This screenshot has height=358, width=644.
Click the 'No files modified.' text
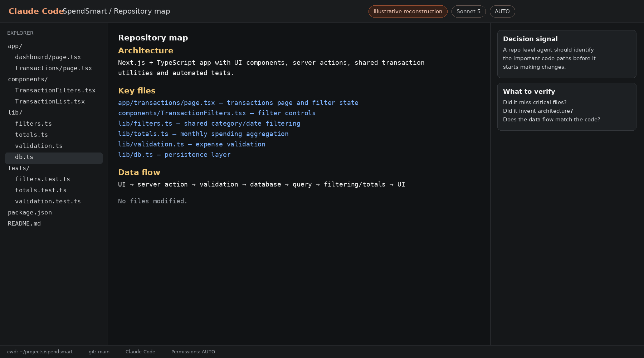153,202
